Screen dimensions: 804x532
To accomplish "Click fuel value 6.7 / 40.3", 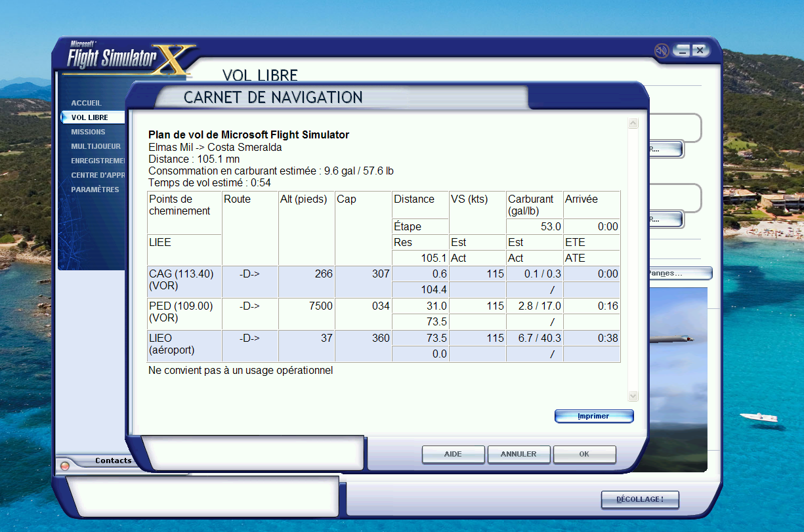I will coord(541,338).
